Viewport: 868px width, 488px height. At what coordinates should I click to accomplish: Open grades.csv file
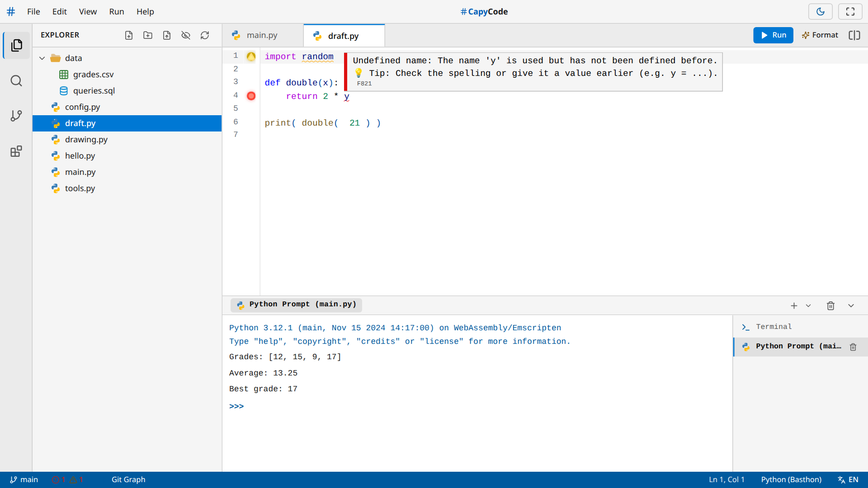[x=127, y=75]
